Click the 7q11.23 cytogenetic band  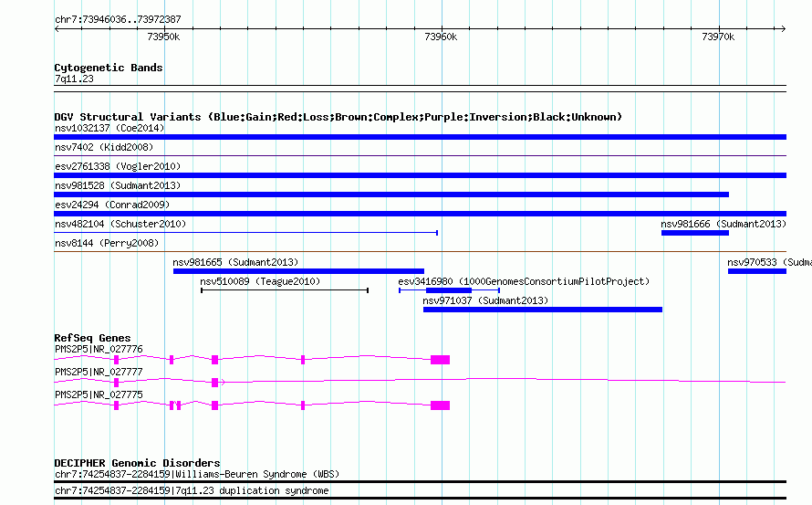[x=420, y=89]
